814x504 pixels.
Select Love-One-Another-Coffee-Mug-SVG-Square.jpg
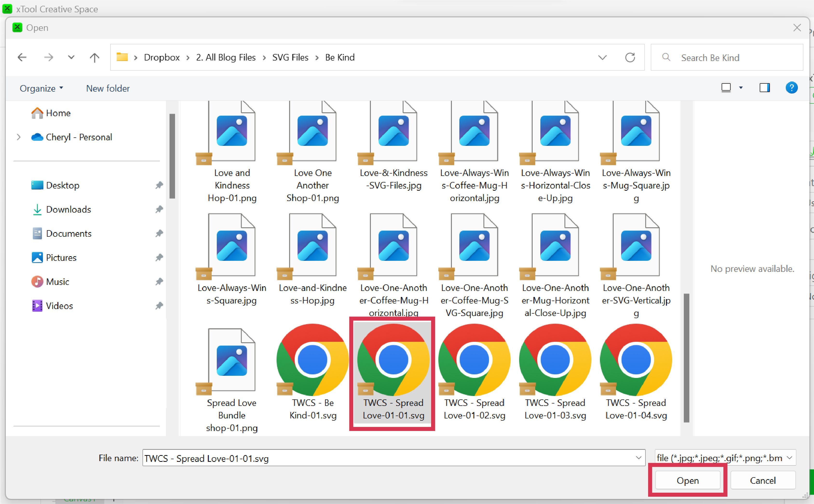point(474,265)
